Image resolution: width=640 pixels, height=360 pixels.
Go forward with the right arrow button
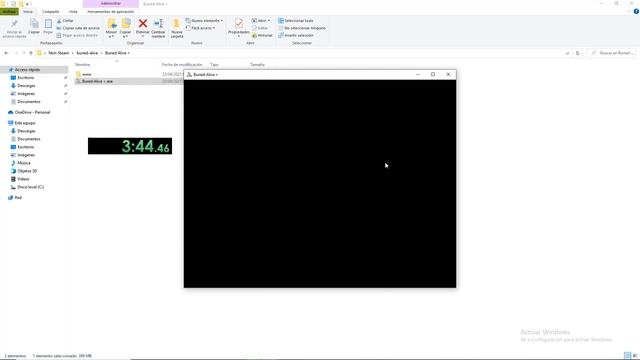[16, 53]
